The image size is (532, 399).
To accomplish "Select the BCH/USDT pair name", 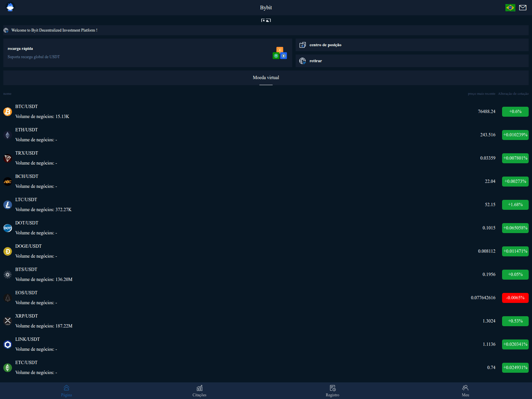I will pyautogui.click(x=27, y=176).
